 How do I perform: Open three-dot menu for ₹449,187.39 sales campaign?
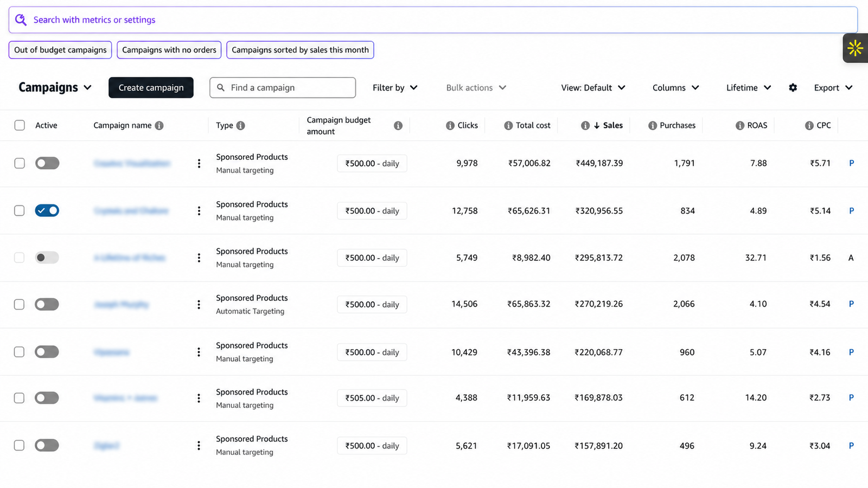[199, 163]
